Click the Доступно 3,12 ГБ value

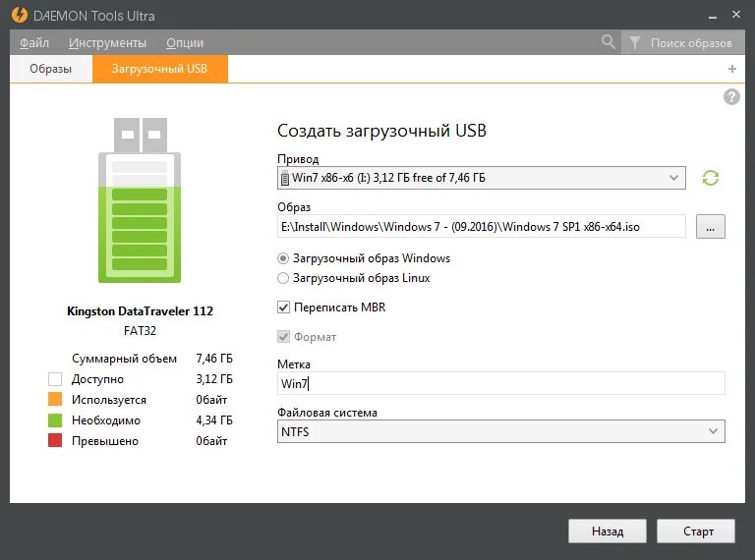tap(213, 379)
